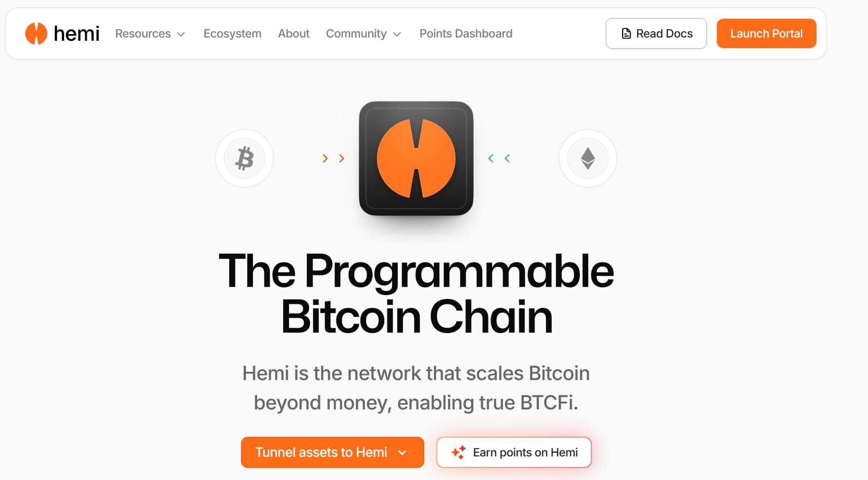This screenshot has height=480, width=868.
Task: Expand the Resources dropdown chevron
Action: click(x=181, y=34)
